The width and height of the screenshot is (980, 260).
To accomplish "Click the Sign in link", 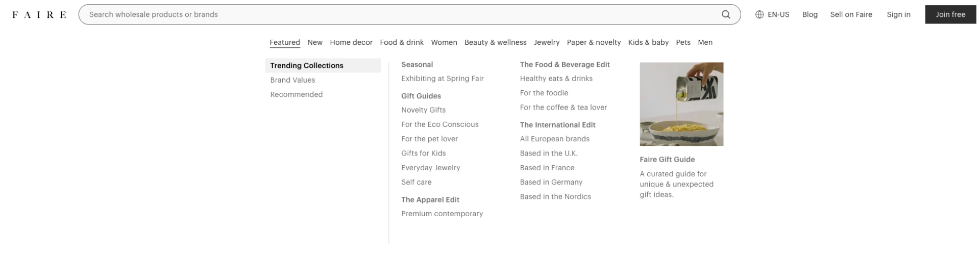I will tap(898, 15).
